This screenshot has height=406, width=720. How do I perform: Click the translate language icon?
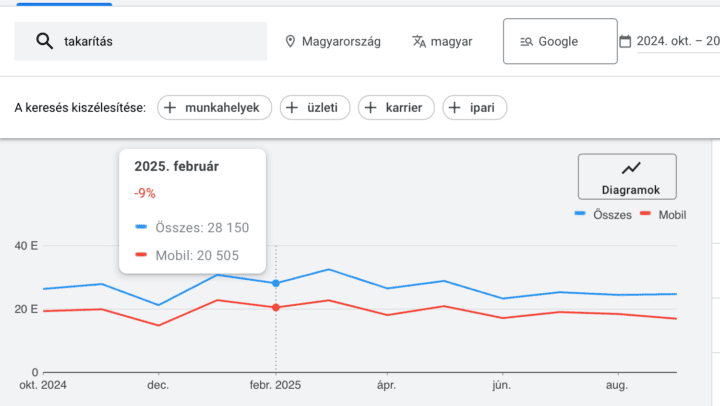coord(420,41)
